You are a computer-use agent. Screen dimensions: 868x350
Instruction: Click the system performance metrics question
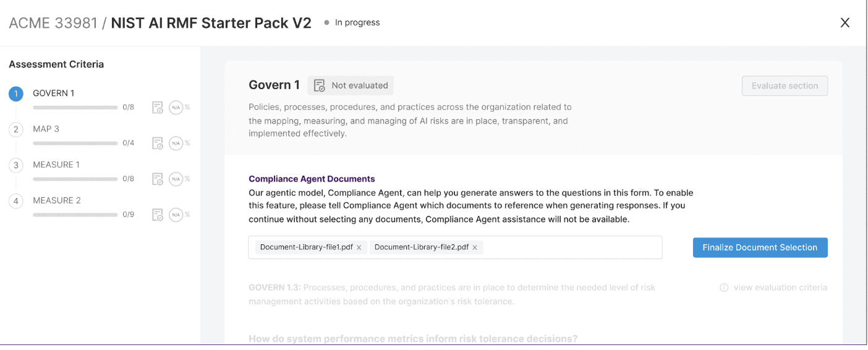click(413, 339)
